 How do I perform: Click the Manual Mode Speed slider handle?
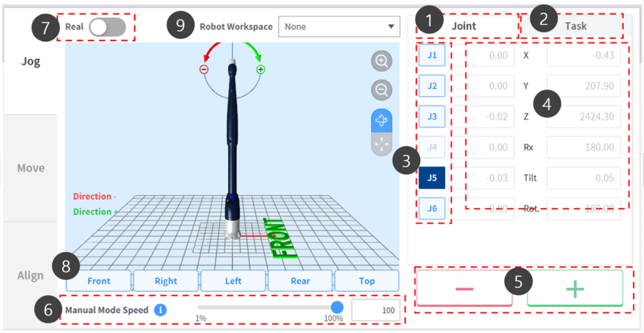[x=337, y=307]
